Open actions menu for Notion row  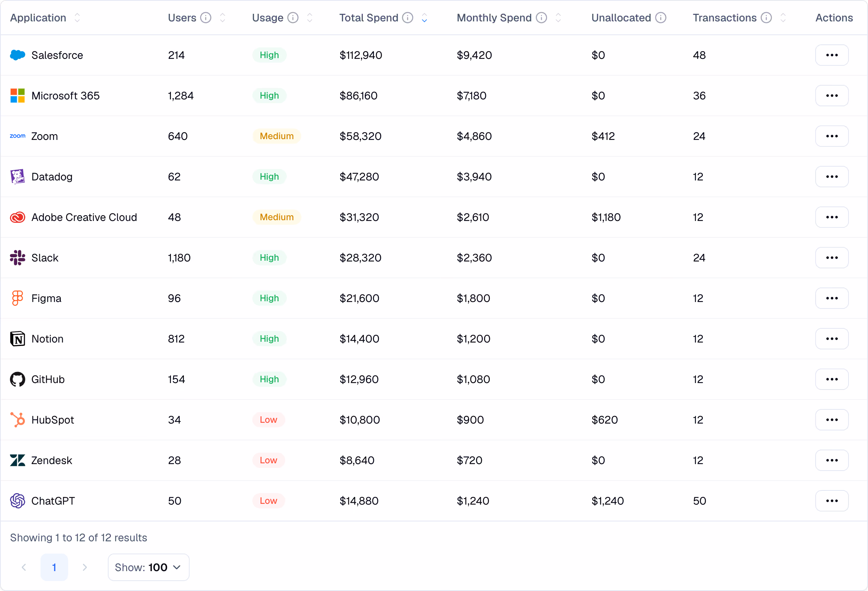pos(832,339)
